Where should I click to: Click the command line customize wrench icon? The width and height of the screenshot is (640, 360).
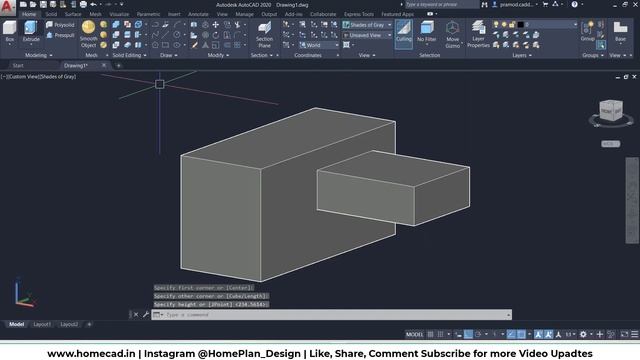[146, 314]
